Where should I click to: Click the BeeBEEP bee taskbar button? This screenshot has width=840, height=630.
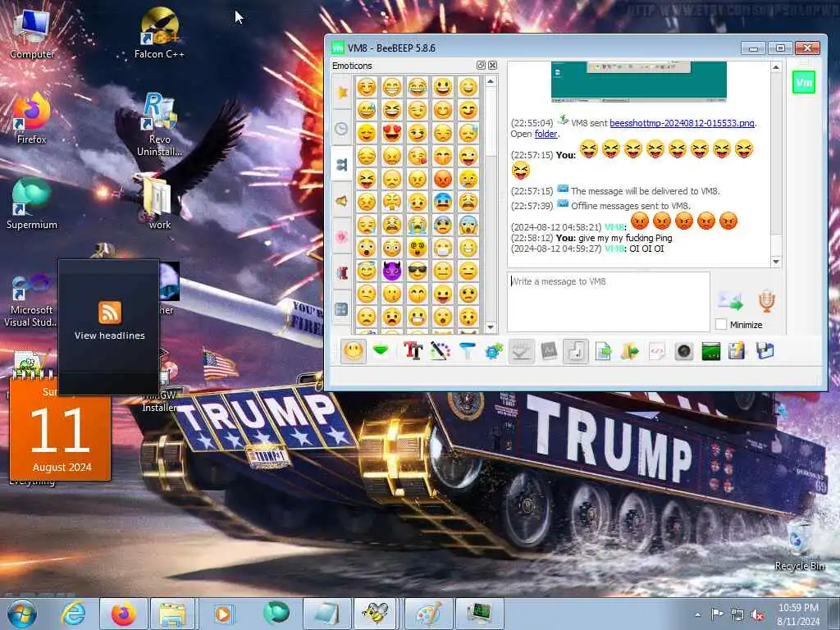click(x=374, y=614)
